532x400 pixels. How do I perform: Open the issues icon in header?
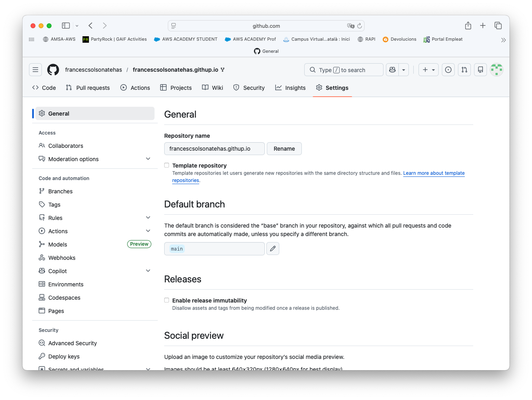(448, 70)
